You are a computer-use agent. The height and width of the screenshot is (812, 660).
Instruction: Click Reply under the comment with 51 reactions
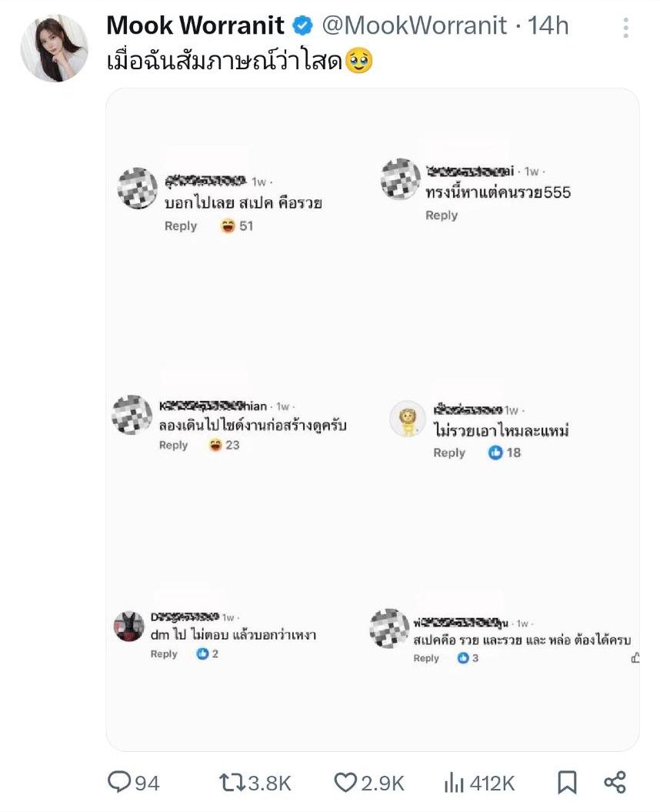coord(181,226)
